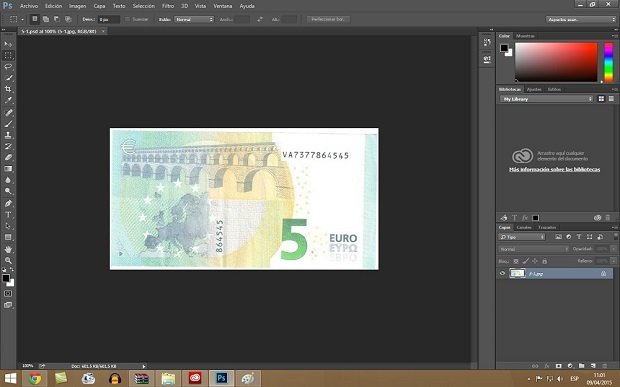Image resolution: width=620 pixels, height=387 pixels.
Task: Create a new layer from footer
Action: coord(593,366)
